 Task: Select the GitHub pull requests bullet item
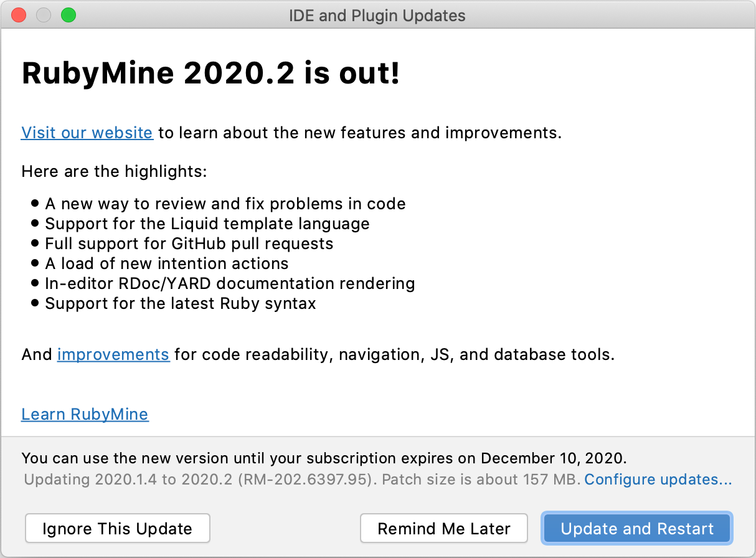(189, 244)
